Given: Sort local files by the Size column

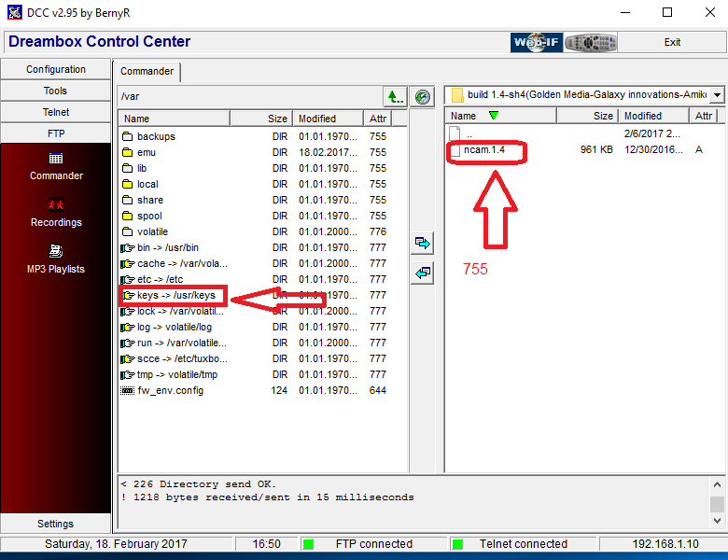Looking at the screenshot, I should pyautogui.click(x=587, y=116).
